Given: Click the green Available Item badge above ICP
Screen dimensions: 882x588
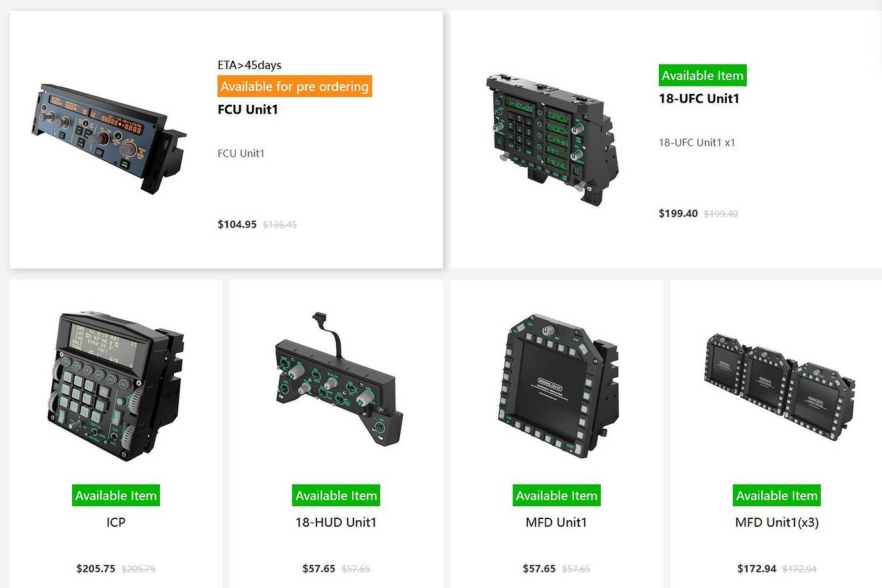Looking at the screenshot, I should pos(116,495).
